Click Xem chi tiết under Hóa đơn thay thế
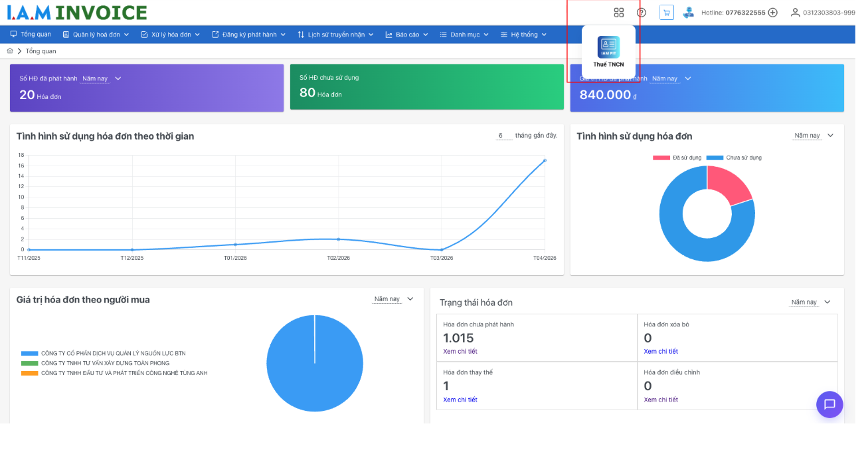The height and width of the screenshot is (476, 868). 460,400
